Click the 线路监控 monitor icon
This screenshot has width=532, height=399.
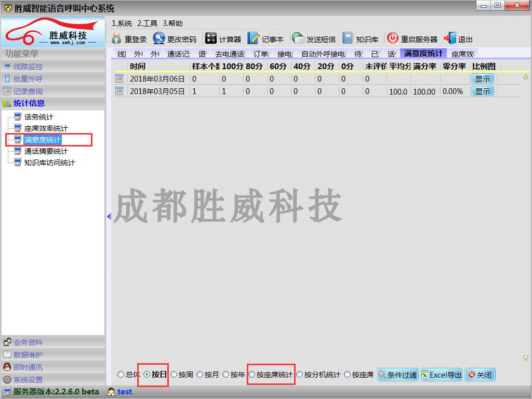tap(7, 66)
